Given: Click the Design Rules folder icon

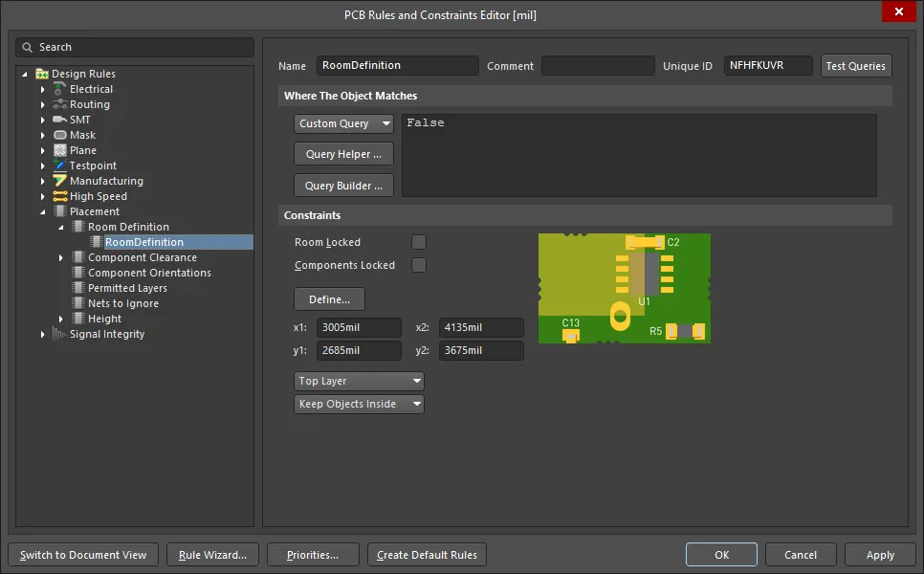Looking at the screenshot, I should click(x=42, y=74).
